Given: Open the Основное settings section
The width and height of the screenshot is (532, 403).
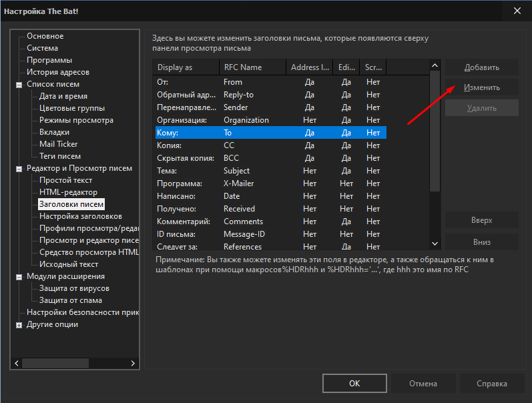Looking at the screenshot, I should tap(45, 36).
